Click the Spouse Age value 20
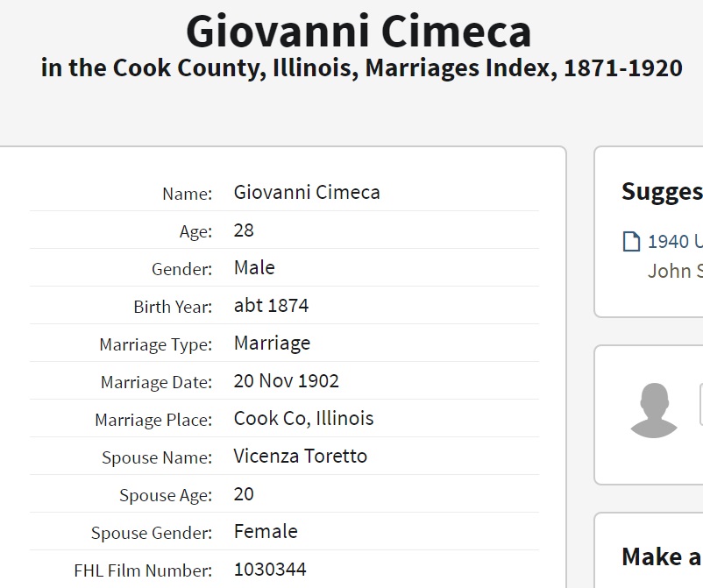The height and width of the screenshot is (588, 703). [244, 494]
